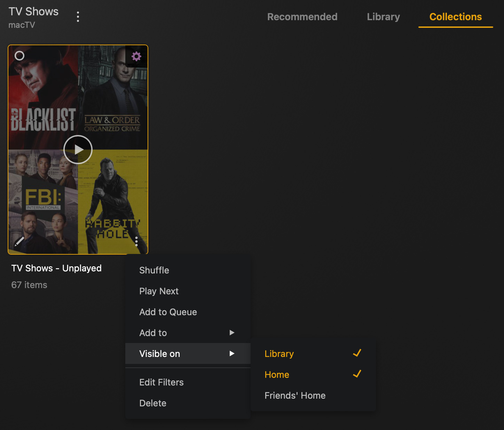Open the Collections tab
This screenshot has height=430, width=504.
(456, 17)
